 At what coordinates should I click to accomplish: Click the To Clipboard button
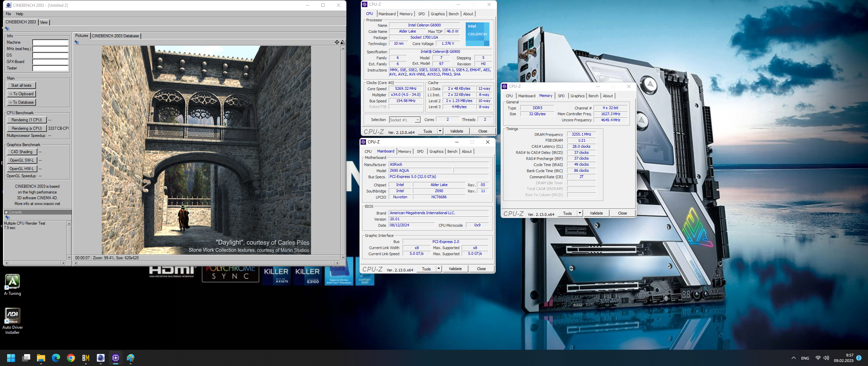coord(21,94)
